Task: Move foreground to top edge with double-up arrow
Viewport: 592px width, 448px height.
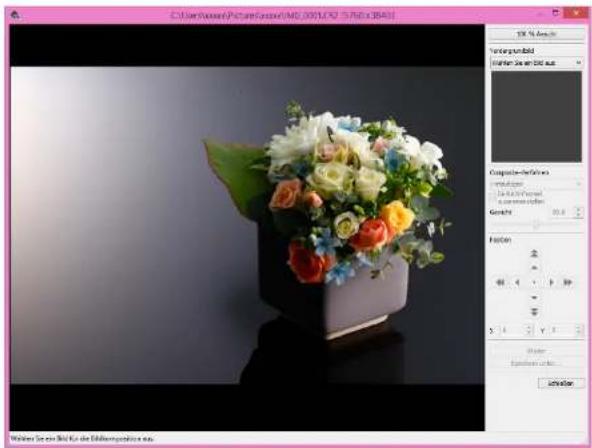Action: point(534,253)
